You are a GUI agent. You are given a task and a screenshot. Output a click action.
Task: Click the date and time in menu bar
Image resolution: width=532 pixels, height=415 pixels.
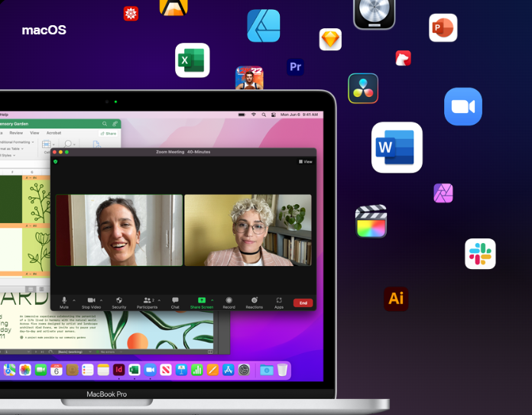click(299, 115)
